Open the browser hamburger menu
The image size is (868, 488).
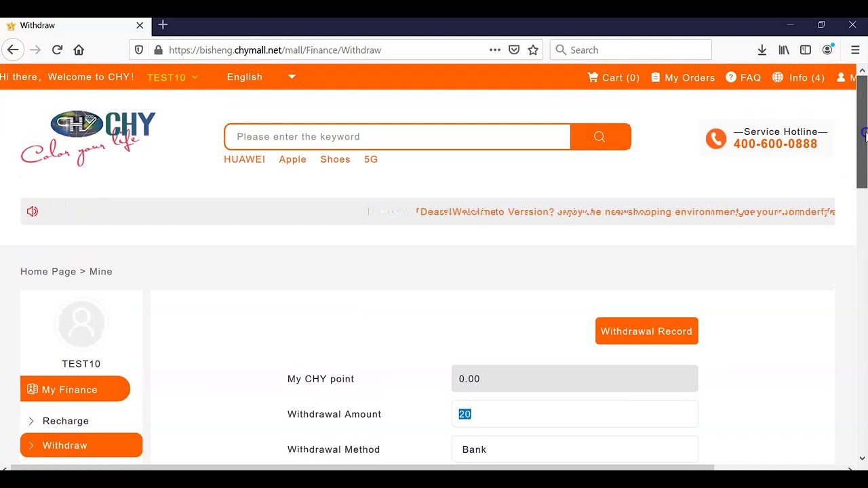point(855,49)
